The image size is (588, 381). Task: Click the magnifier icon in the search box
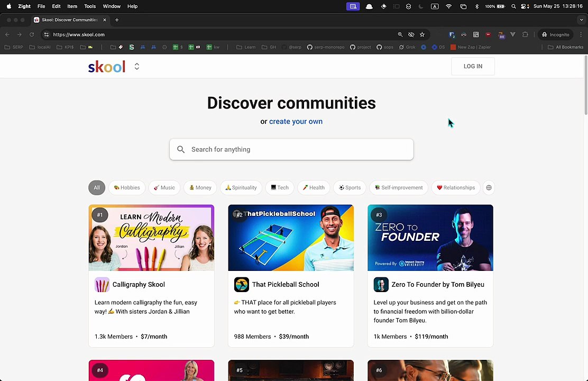pyautogui.click(x=181, y=149)
